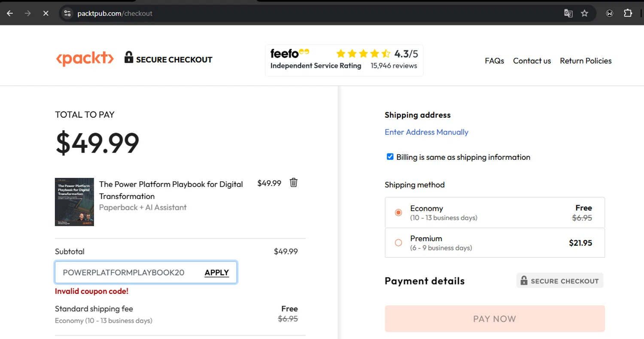Click the translate page icon
The width and height of the screenshot is (644, 339).
pyautogui.click(x=568, y=13)
